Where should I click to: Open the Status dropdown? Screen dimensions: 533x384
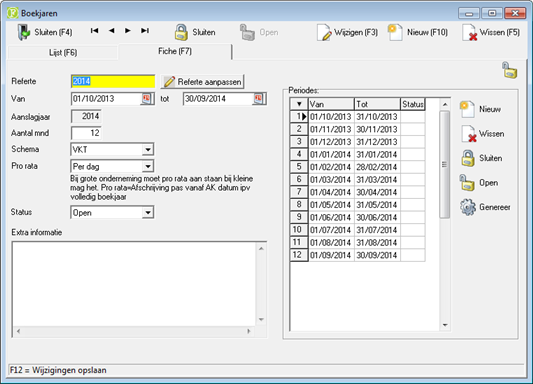pyautogui.click(x=148, y=213)
